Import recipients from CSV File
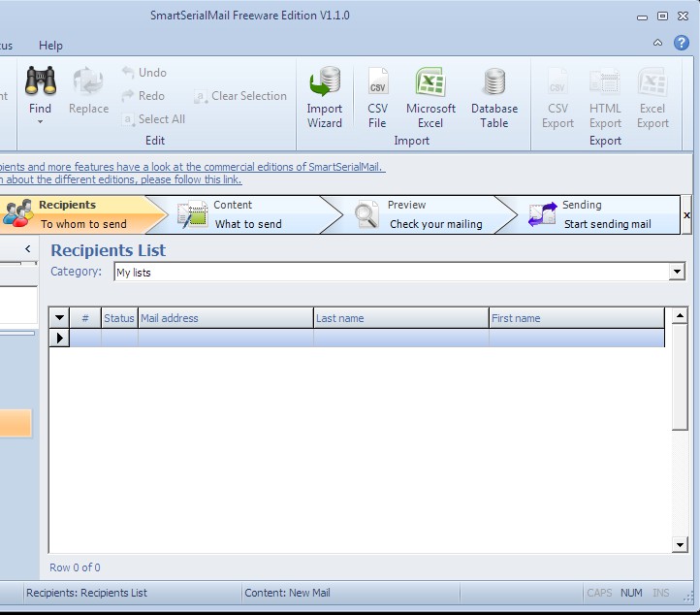This screenshot has width=700, height=615. (377, 98)
